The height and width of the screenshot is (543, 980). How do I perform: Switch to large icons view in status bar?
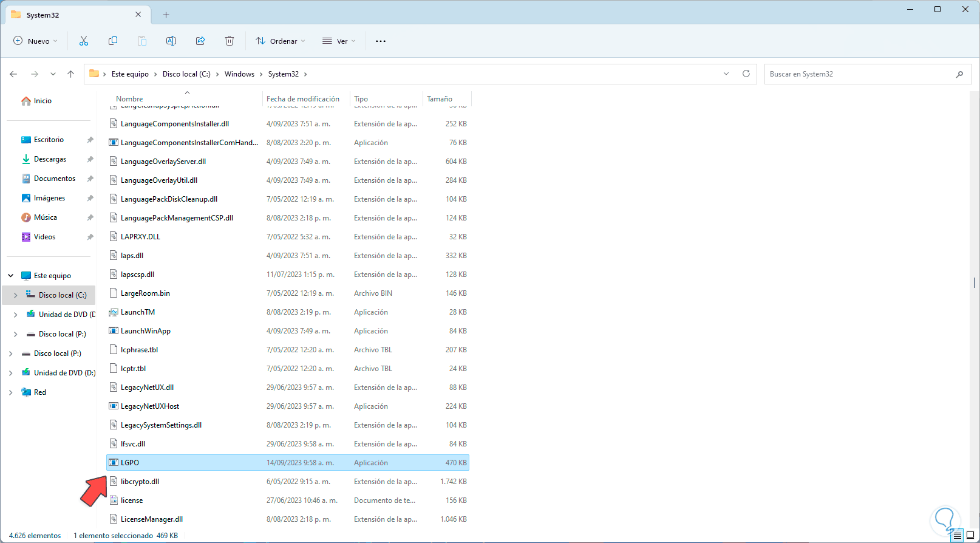pos(970,535)
